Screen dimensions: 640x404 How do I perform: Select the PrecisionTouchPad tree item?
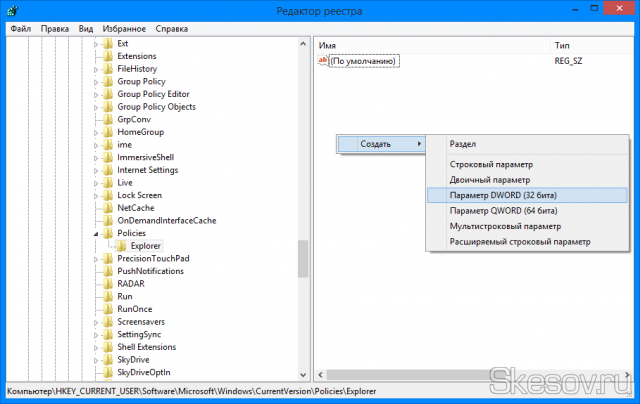(x=152, y=258)
